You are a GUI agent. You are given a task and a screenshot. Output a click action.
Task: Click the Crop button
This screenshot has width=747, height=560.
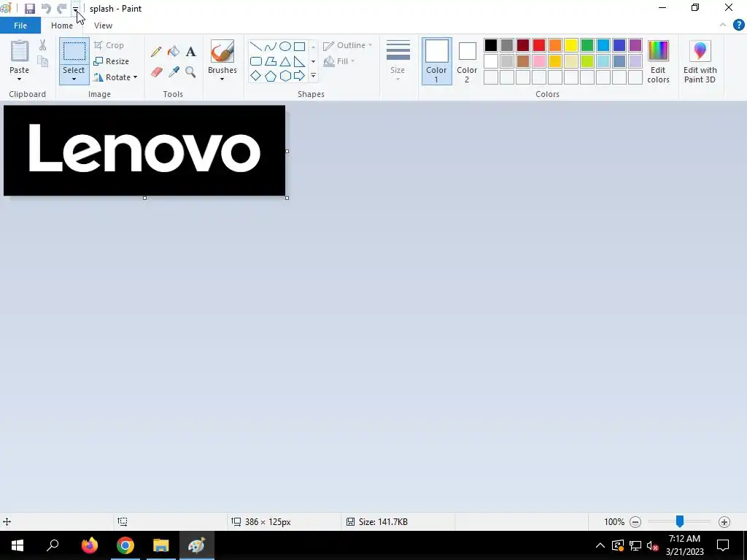tap(109, 45)
